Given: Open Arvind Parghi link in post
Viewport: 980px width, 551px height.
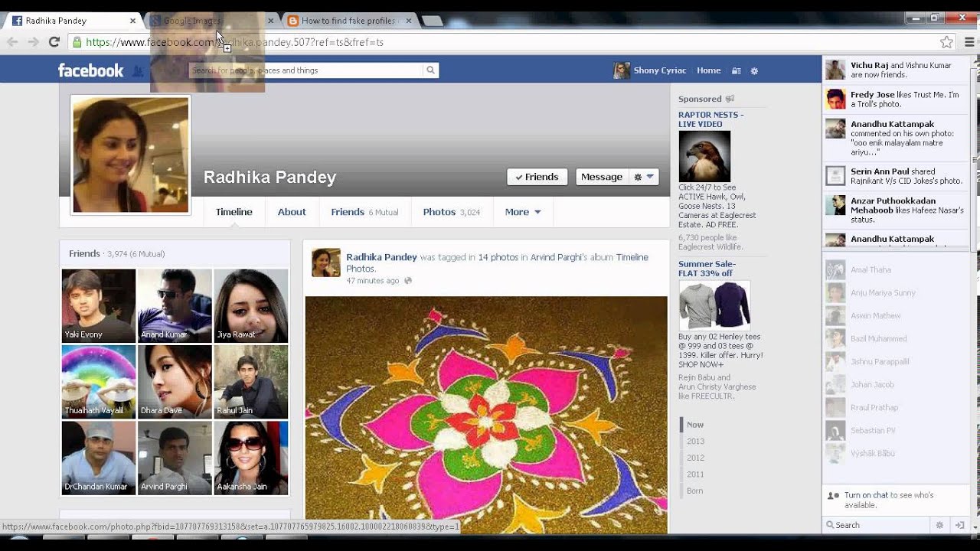Looking at the screenshot, I should pos(556,257).
